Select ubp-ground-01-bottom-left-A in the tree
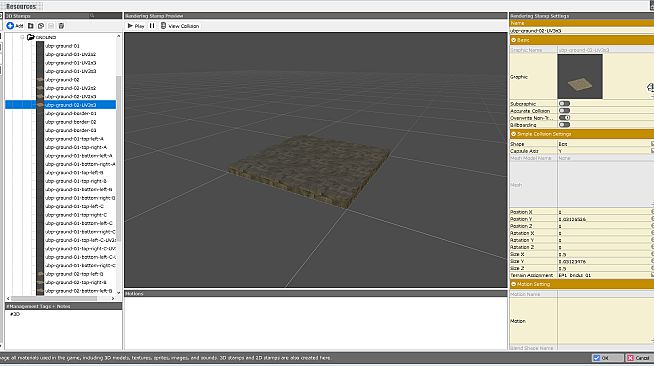 coord(78,155)
